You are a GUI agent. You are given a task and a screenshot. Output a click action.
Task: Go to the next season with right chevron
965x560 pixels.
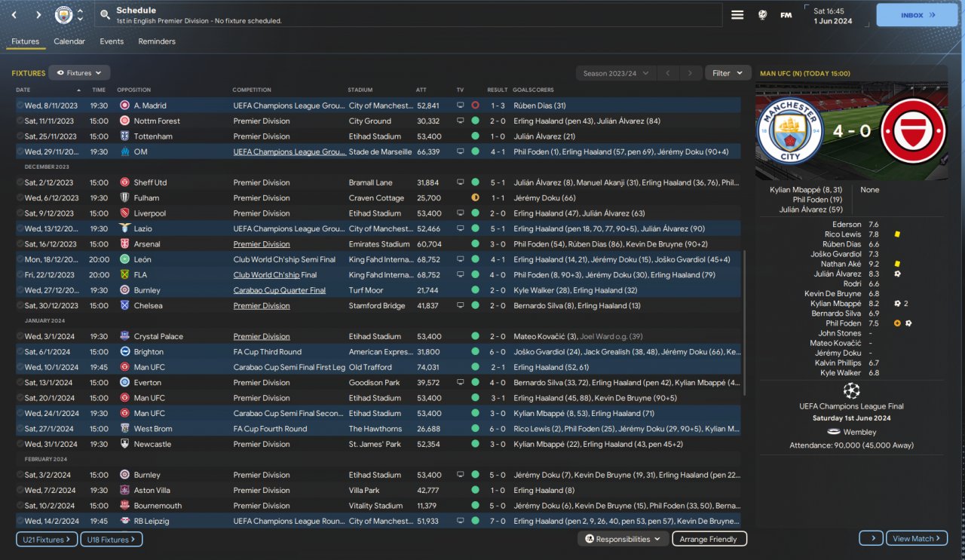[x=690, y=73]
